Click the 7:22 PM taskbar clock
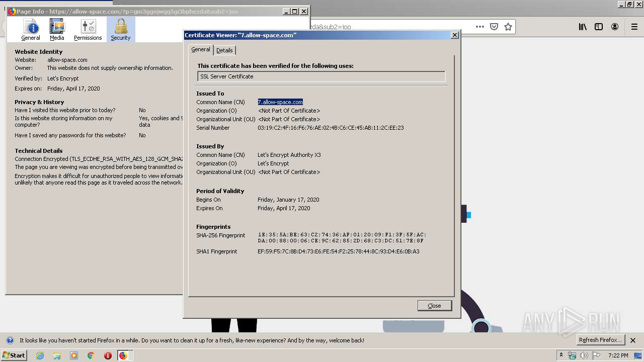644x362 pixels. tap(618, 355)
